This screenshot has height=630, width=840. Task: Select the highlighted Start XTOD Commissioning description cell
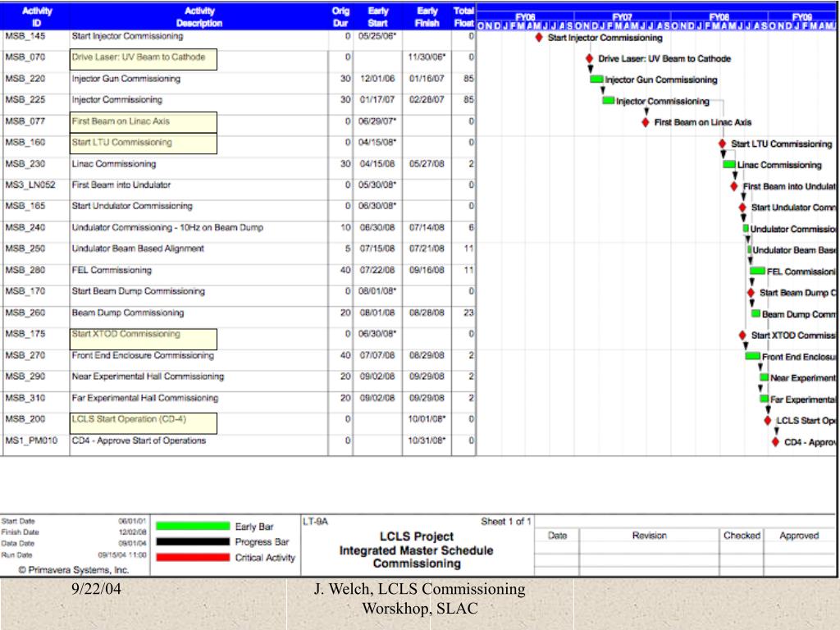(143, 339)
